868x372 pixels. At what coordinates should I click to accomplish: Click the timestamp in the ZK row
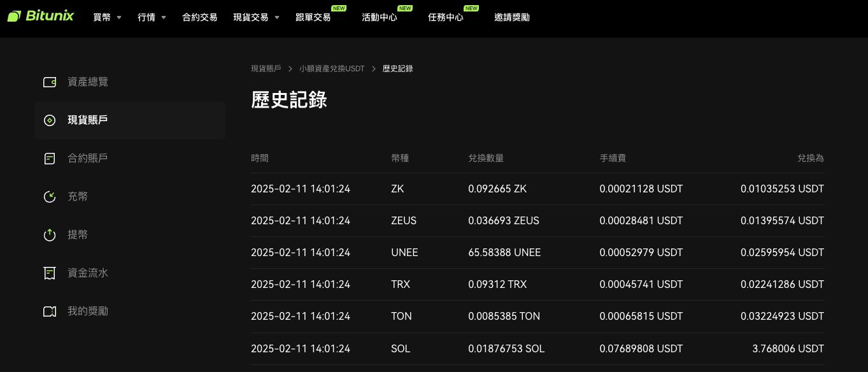pyautogui.click(x=301, y=189)
